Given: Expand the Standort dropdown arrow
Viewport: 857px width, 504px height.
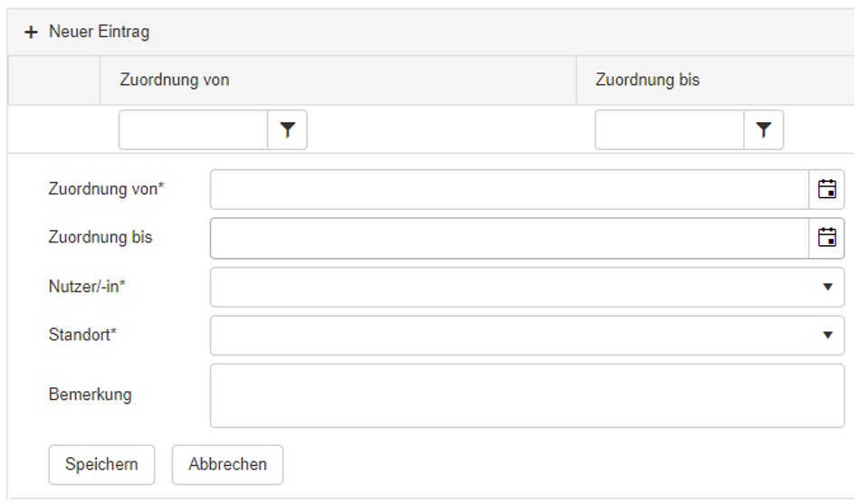Looking at the screenshot, I should coord(827,335).
